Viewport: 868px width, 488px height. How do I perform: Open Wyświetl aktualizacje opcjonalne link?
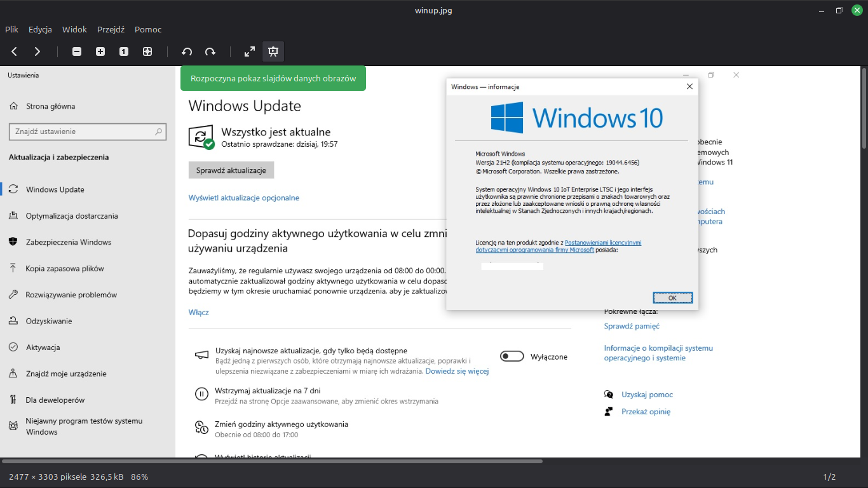(x=244, y=198)
